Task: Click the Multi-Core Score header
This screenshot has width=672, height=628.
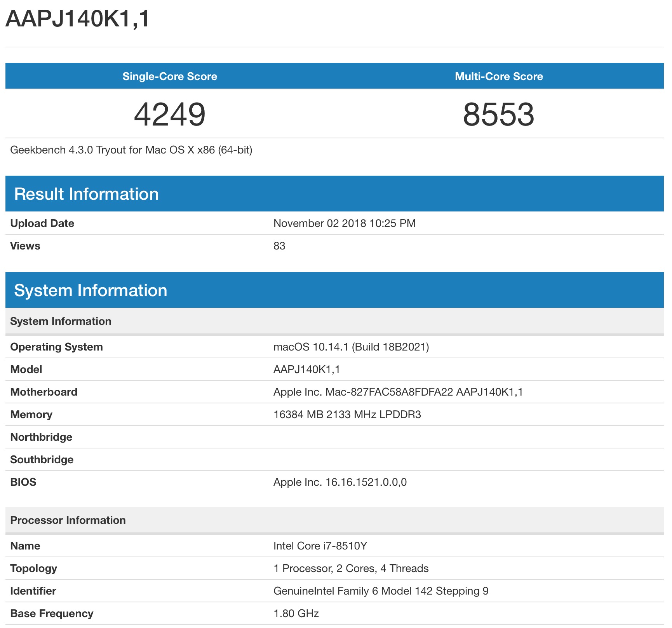Action: (x=499, y=76)
